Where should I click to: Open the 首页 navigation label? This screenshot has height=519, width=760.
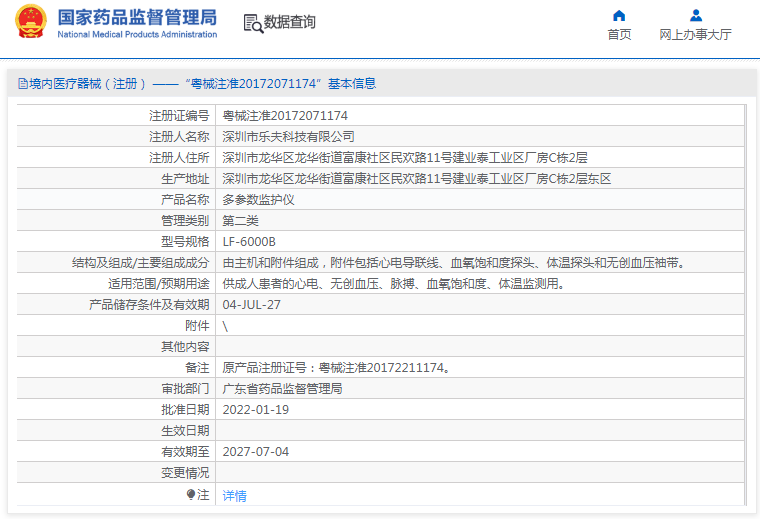pyautogui.click(x=619, y=35)
